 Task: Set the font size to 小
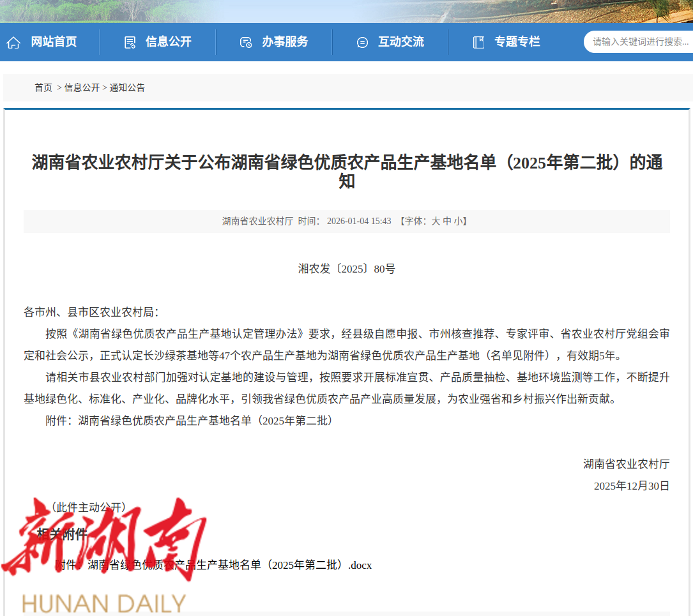[x=458, y=222]
